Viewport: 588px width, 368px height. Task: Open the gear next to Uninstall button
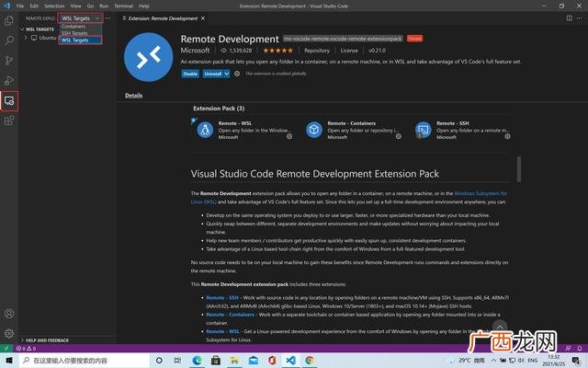pos(237,74)
